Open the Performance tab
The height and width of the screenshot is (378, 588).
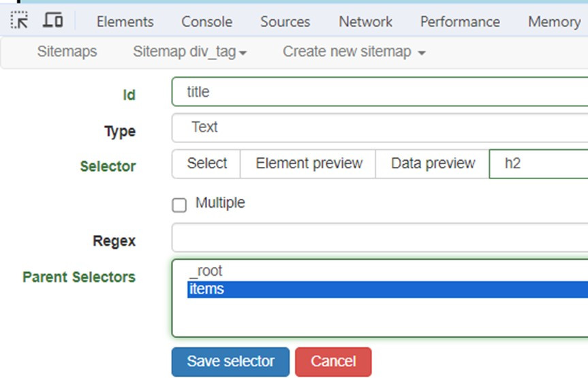459,22
